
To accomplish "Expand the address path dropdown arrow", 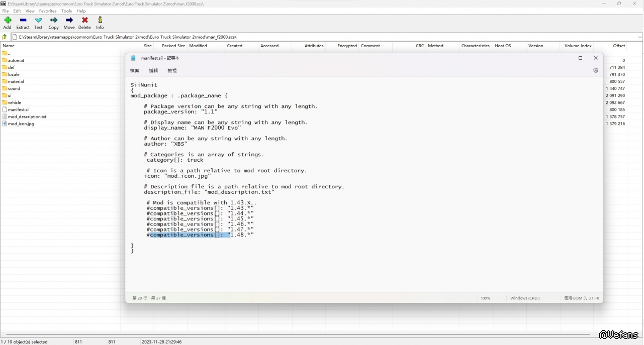I will tap(639, 37).
